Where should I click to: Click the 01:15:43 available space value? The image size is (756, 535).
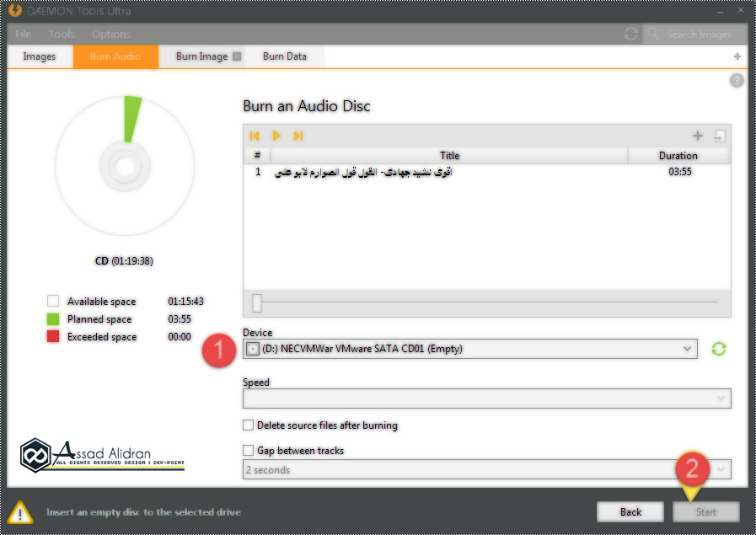(185, 302)
